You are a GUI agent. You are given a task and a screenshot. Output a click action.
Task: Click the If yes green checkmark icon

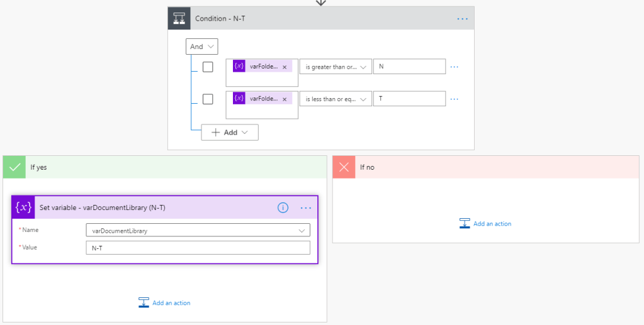coord(14,167)
